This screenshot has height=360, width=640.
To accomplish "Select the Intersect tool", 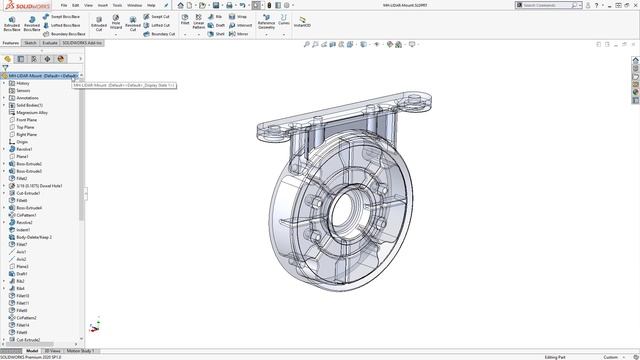I will [x=240, y=25].
